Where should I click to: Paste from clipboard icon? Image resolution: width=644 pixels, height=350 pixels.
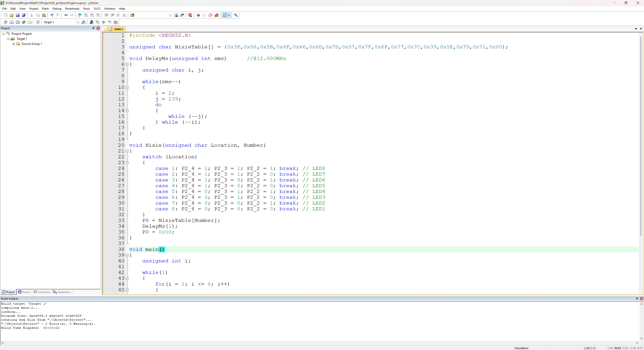point(44,15)
